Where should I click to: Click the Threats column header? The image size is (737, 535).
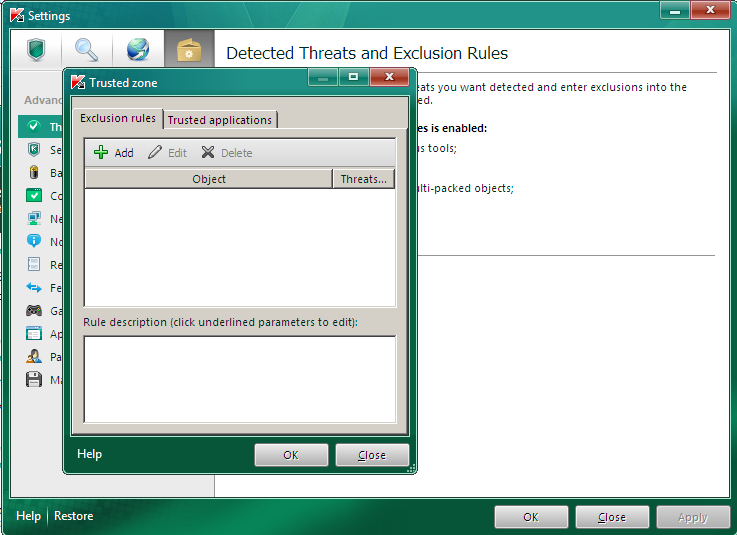(363, 180)
